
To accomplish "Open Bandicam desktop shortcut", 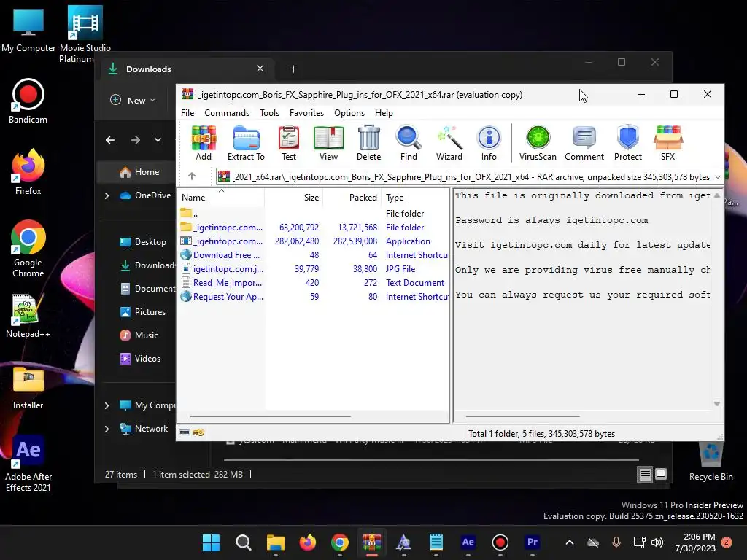I will click(x=28, y=101).
